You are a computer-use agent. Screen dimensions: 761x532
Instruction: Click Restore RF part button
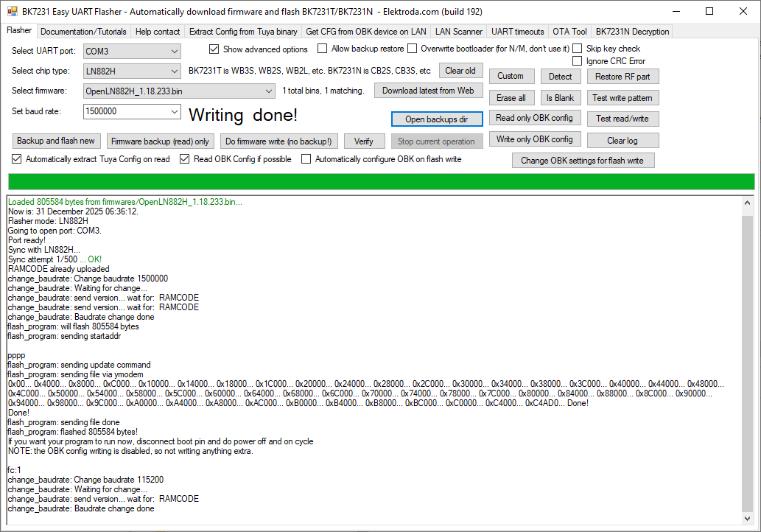pyautogui.click(x=623, y=77)
